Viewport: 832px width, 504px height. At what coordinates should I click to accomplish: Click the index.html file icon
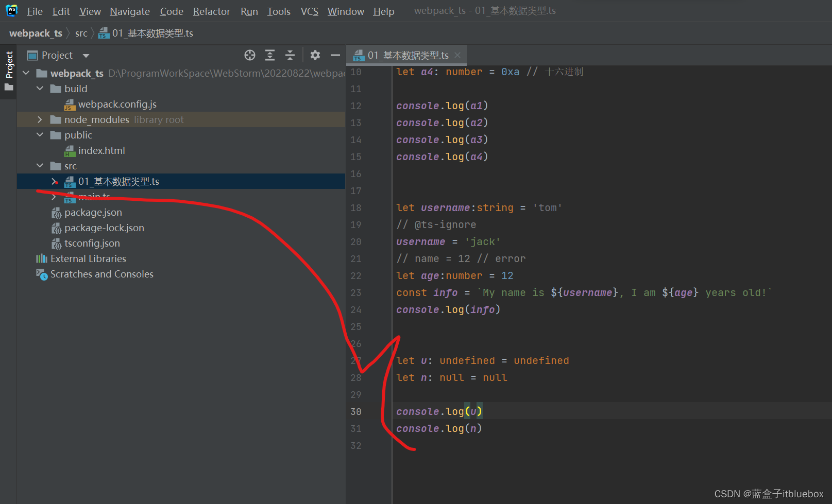tap(70, 151)
